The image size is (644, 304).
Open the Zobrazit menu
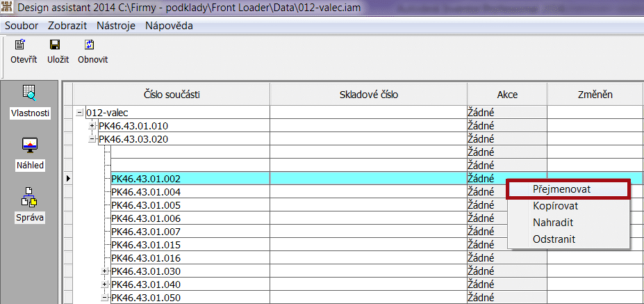point(67,26)
